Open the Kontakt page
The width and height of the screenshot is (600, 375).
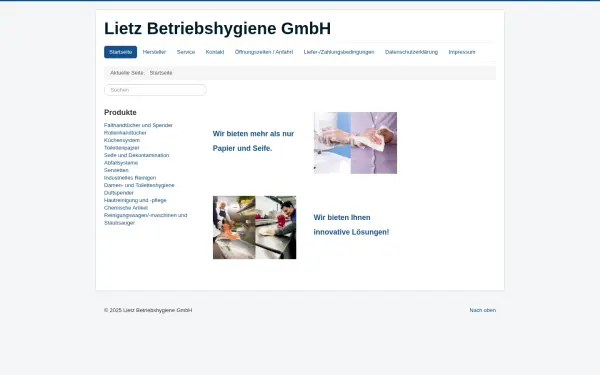coord(215,52)
